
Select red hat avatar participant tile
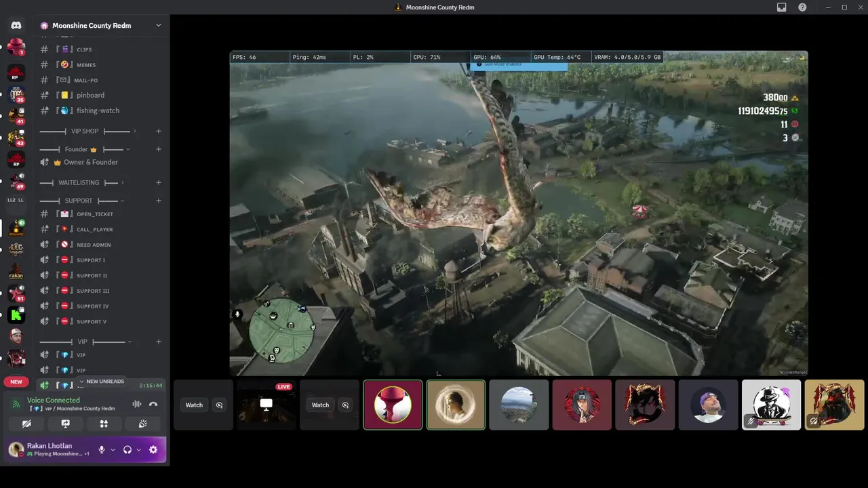click(393, 405)
